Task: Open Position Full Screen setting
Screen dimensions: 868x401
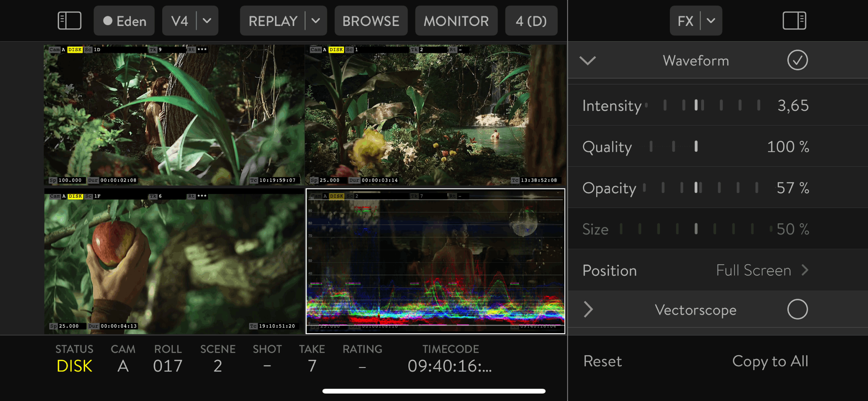Action: coord(761,271)
